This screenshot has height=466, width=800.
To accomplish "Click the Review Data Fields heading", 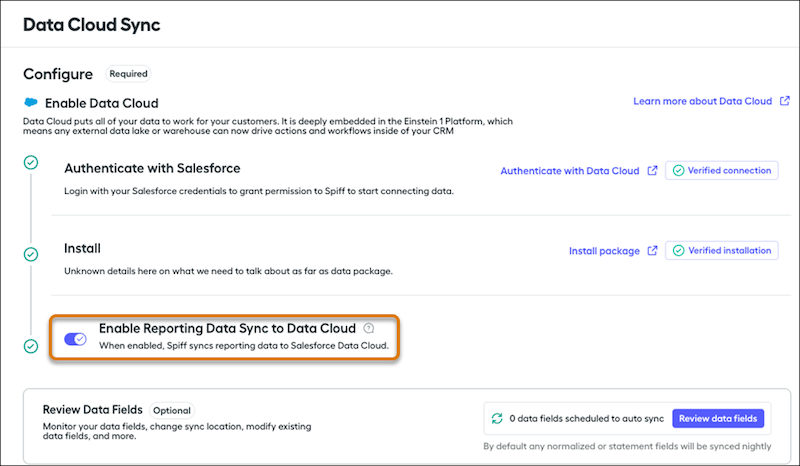I will pyautogui.click(x=92, y=410).
